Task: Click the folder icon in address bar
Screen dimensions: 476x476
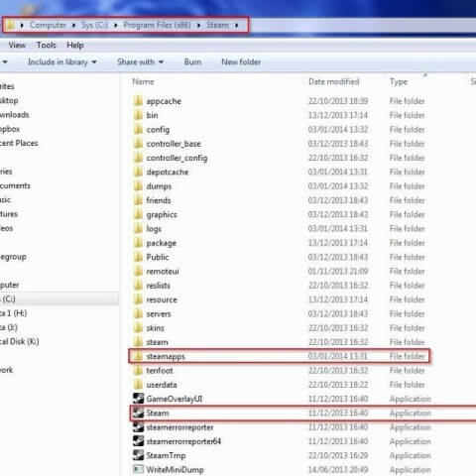Action: 11,25
